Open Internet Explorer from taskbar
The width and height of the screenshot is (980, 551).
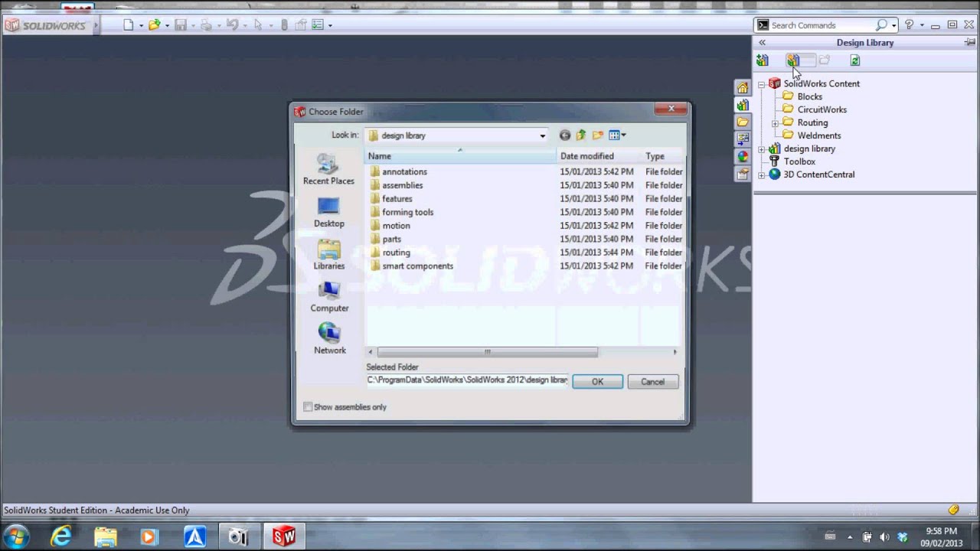[60, 536]
